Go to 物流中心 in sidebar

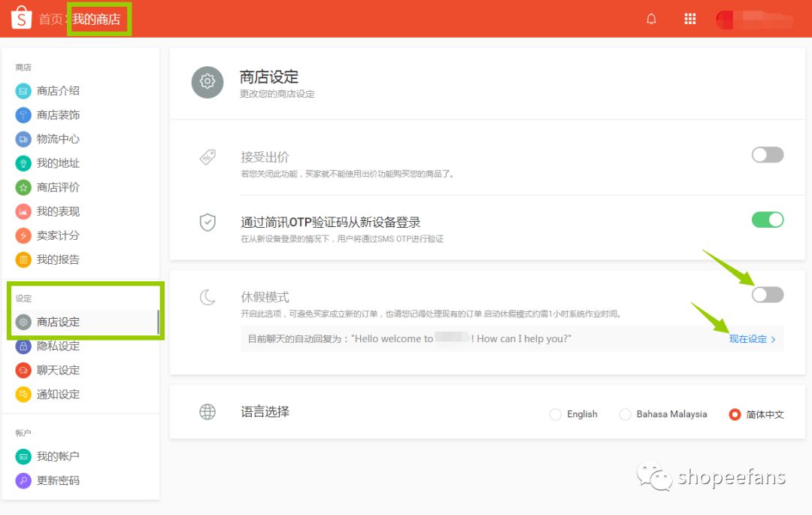coord(58,139)
